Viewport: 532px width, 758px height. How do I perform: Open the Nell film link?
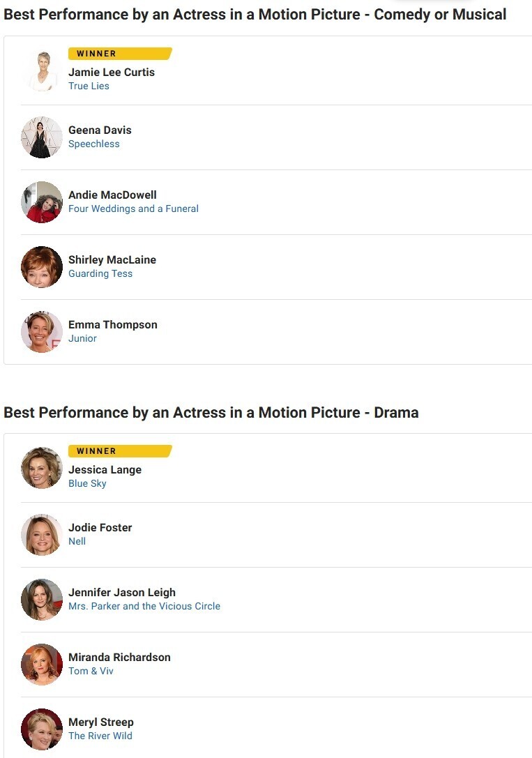coord(77,542)
